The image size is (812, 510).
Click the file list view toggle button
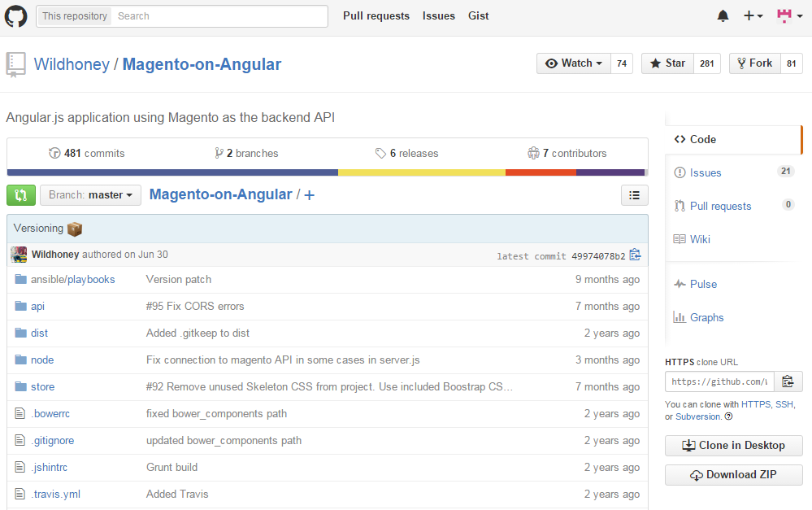point(634,195)
